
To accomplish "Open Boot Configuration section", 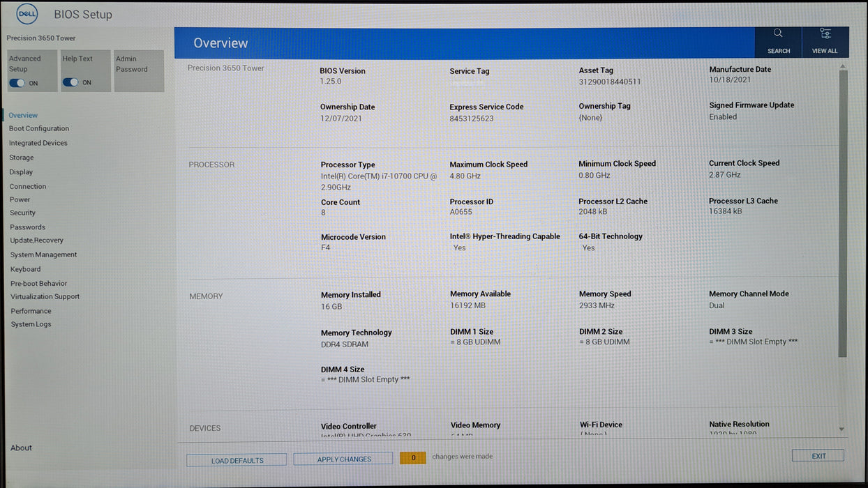I will click(39, 128).
